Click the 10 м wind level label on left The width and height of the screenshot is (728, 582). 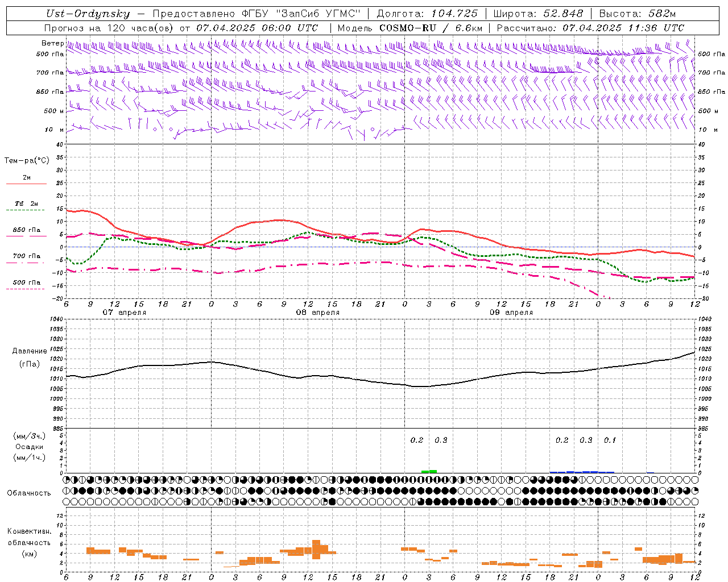[54, 130]
